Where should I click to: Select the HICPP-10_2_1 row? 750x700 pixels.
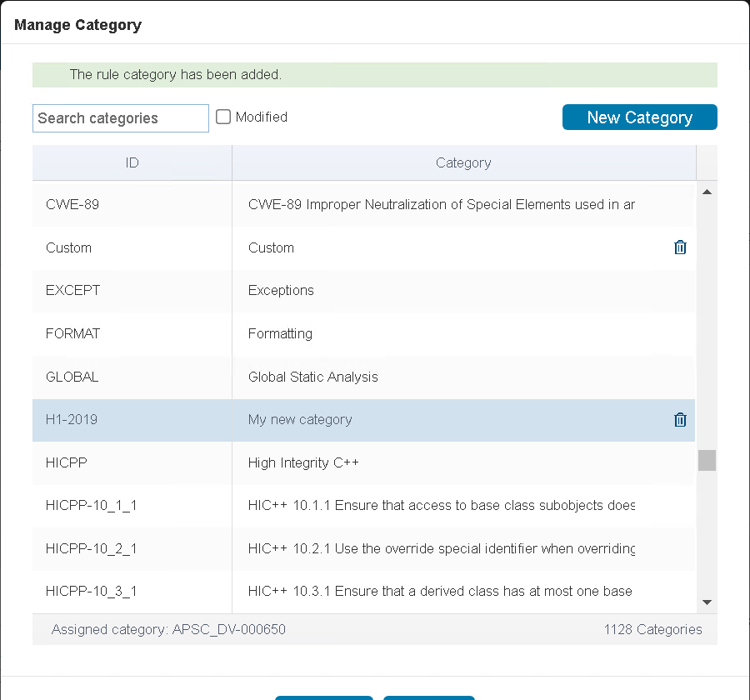point(363,548)
